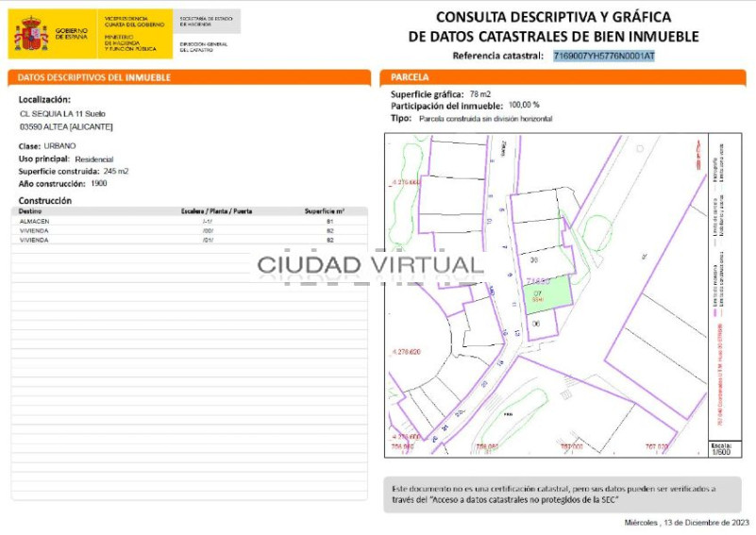
Task: Click the date 'Miércoles, 13 de Diciembre de 2023'
Action: point(686,523)
